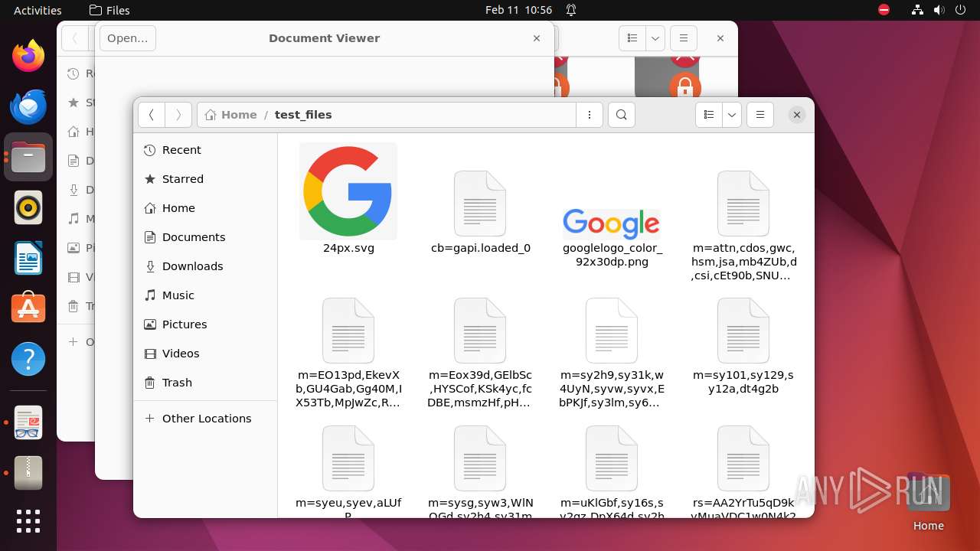Select the m=EO13pd,EkevXb file icon
The width and height of the screenshot is (980, 551).
click(348, 331)
